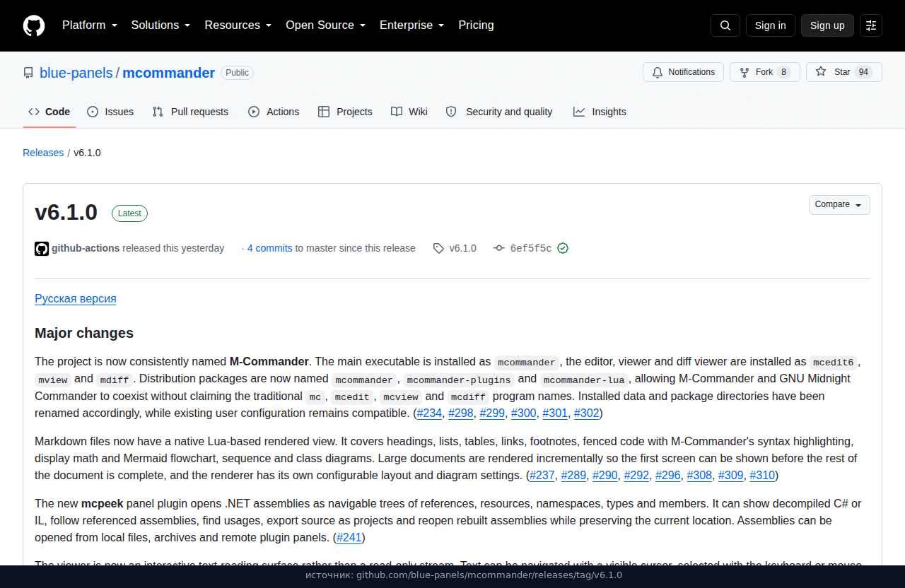Switch to the Issues tab
This screenshot has height=588, width=905.
coord(110,112)
